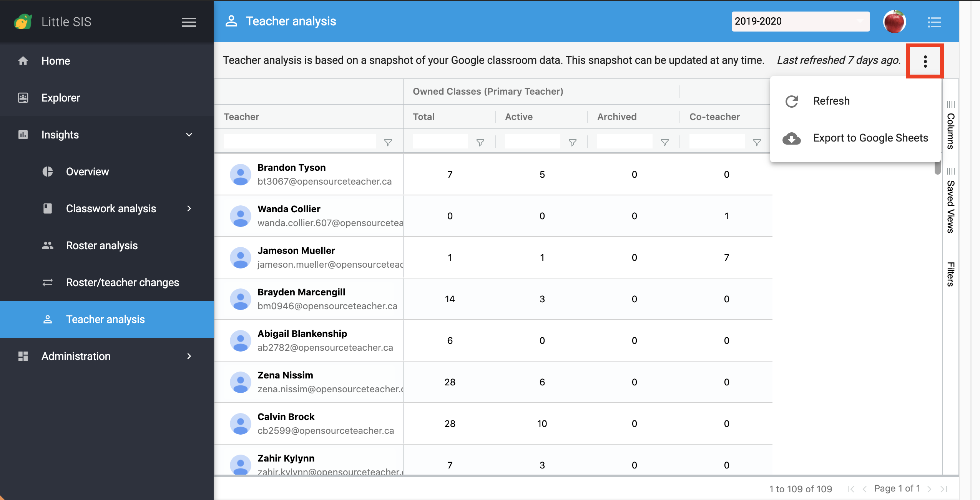Go to next page arrow
The width and height of the screenshot is (980, 500).
929,489
